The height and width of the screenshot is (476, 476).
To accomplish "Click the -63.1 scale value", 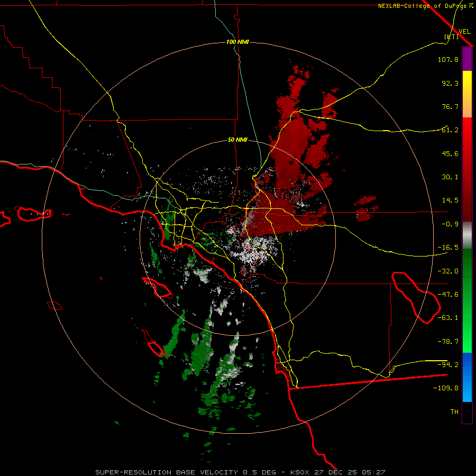I will tap(448, 318).
